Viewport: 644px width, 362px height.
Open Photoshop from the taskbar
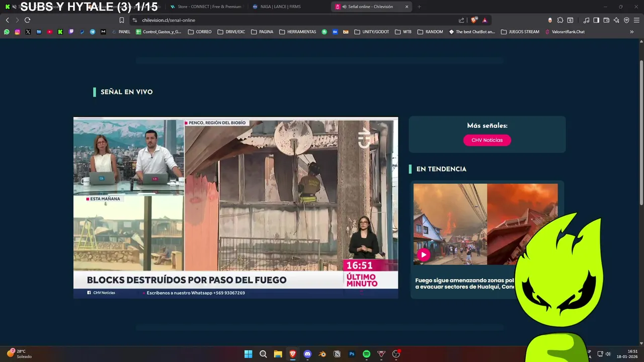(352, 354)
